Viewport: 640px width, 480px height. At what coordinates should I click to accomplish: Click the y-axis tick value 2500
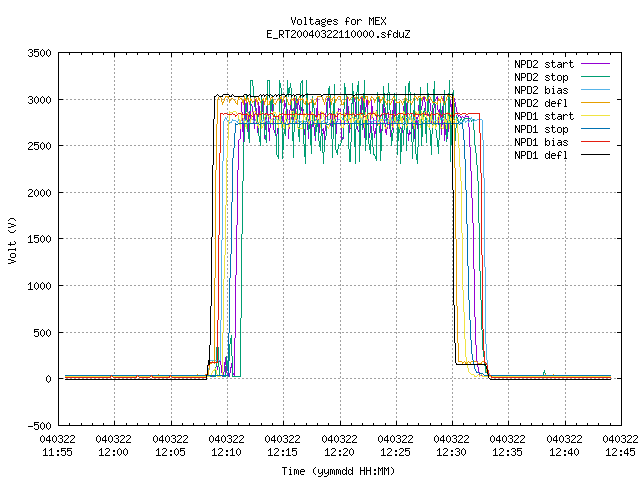click(x=40, y=146)
